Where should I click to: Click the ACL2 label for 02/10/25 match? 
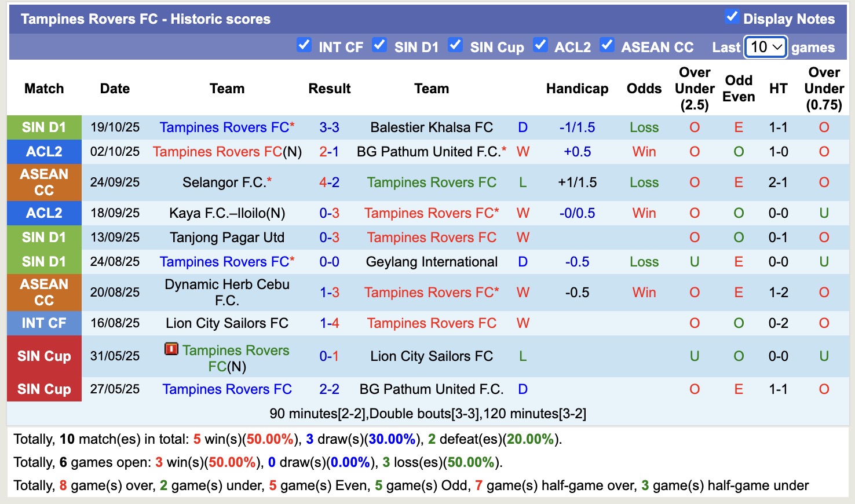(44, 152)
